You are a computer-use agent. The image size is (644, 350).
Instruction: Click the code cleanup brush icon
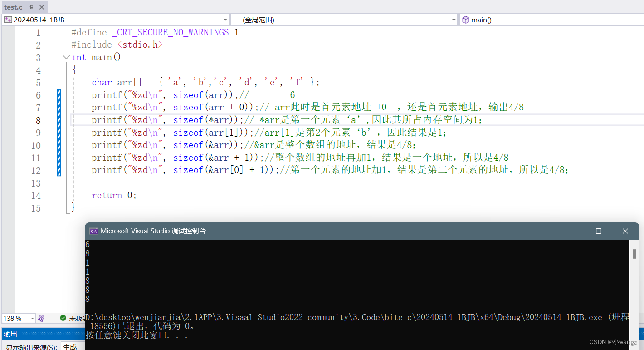pyautogui.click(x=41, y=318)
